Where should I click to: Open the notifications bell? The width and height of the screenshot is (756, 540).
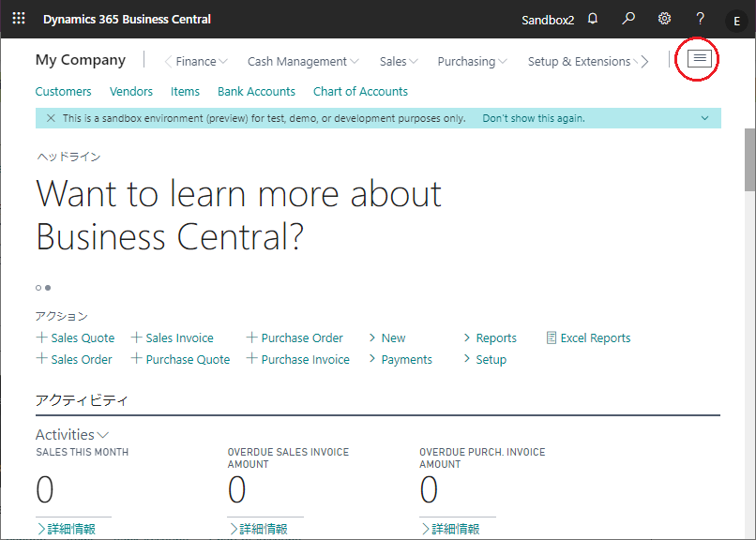[593, 19]
